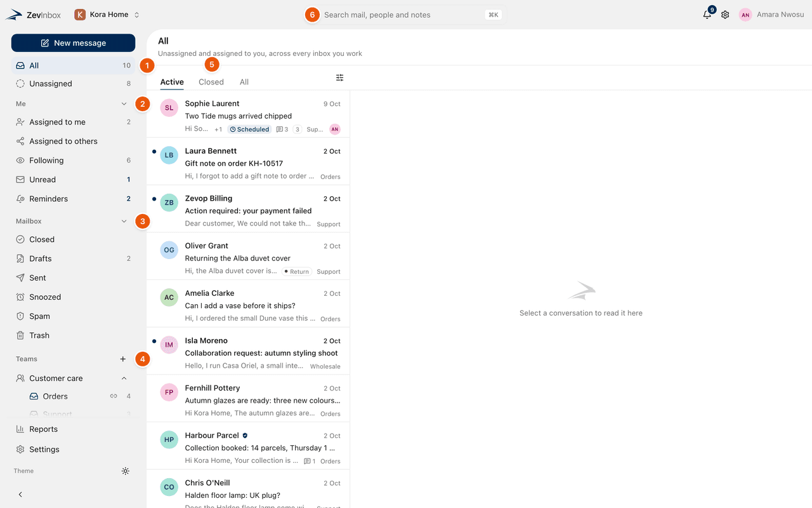Screen dimensions: 812x508
Task: Switch to the Active tab
Action: 172,82
